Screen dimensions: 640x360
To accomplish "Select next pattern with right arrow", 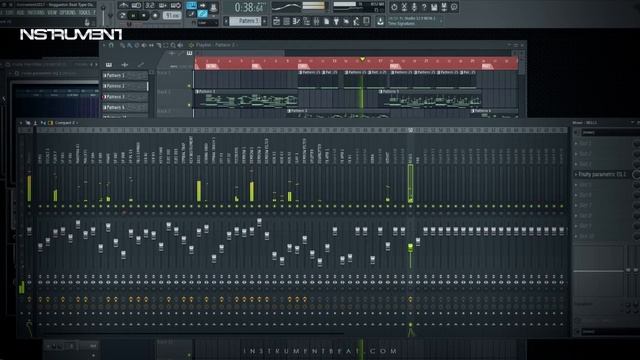I will click(x=264, y=21).
